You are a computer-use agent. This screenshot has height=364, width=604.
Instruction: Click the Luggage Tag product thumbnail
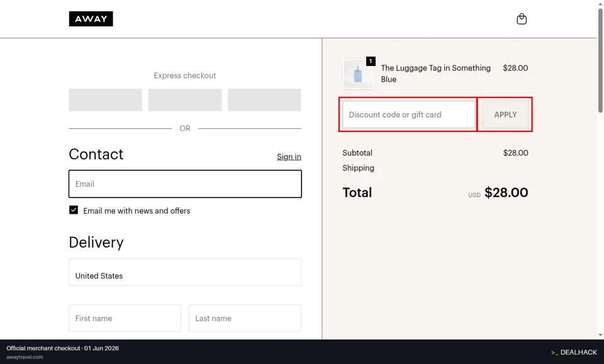[358, 74]
